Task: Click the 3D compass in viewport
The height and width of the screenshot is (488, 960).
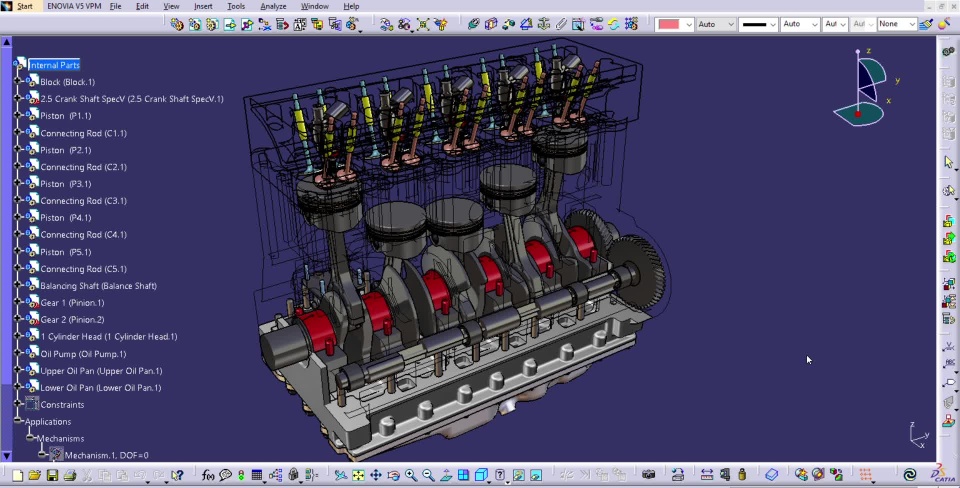Action: (863, 88)
